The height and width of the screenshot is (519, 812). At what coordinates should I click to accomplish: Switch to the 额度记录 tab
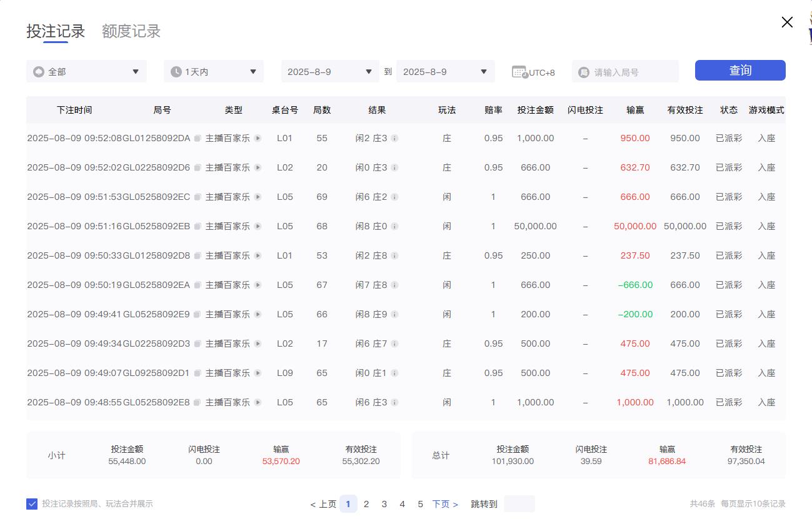131,31
